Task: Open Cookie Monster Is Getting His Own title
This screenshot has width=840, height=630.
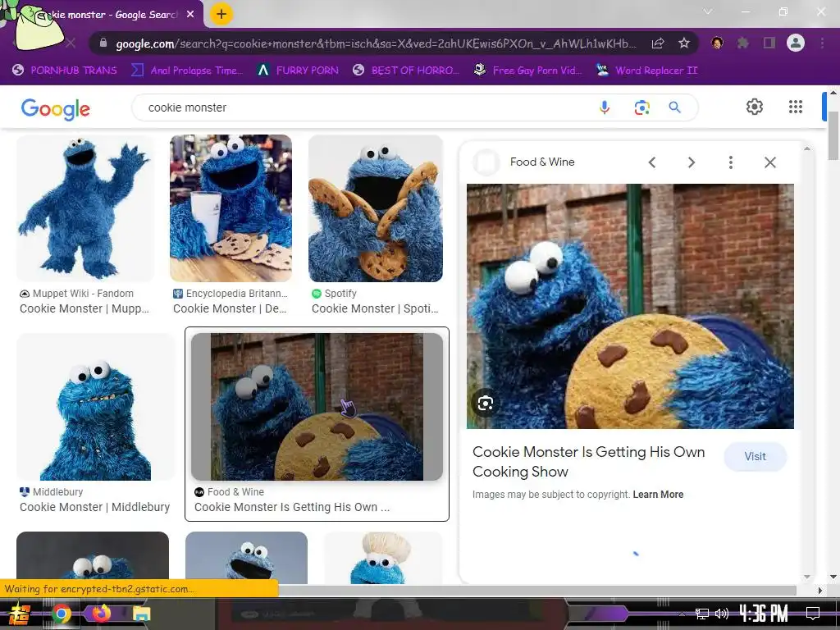Action: tap(588, 462)
